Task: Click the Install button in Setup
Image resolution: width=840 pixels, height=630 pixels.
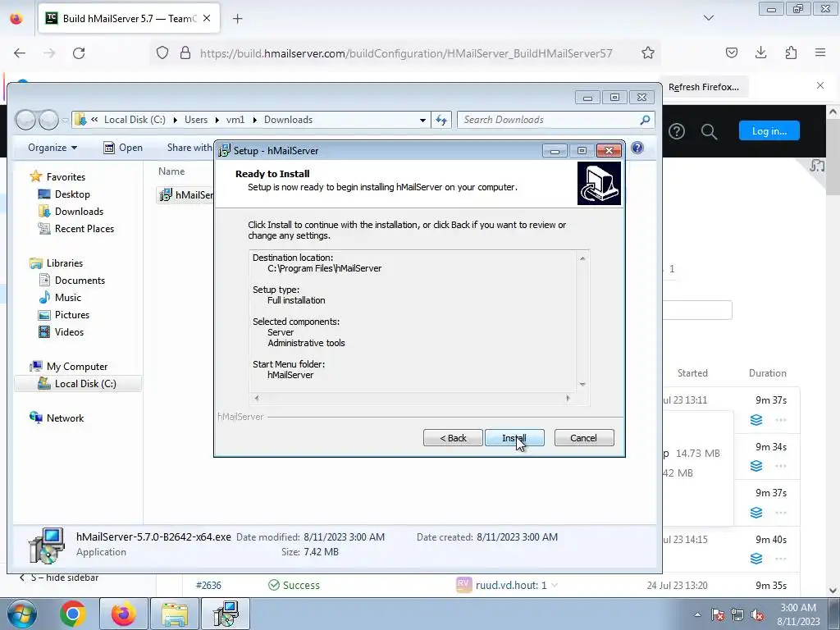Action: (x=514, y=438)
